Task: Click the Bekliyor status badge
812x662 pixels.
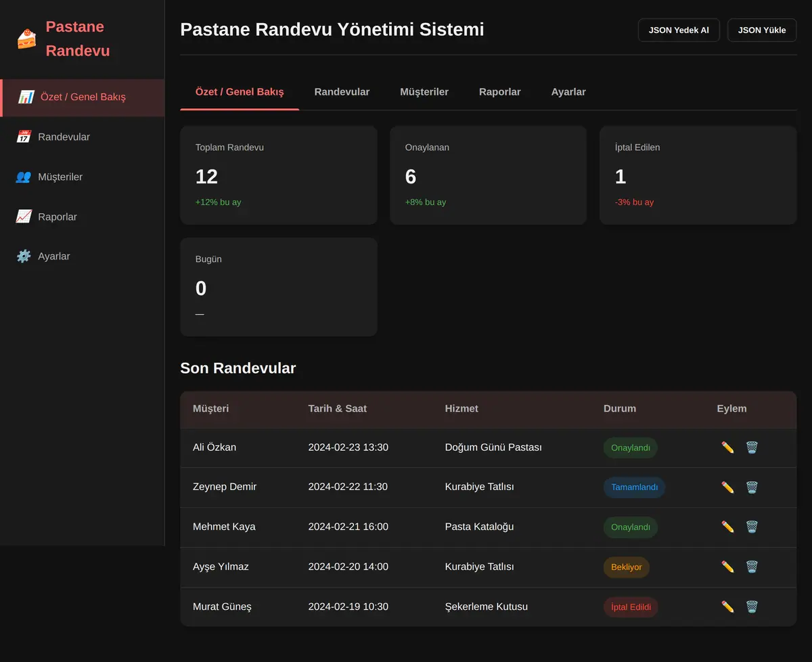Action: point(627,567)
